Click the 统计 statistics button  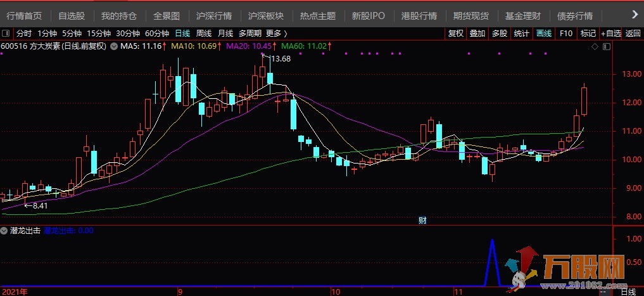522,34
